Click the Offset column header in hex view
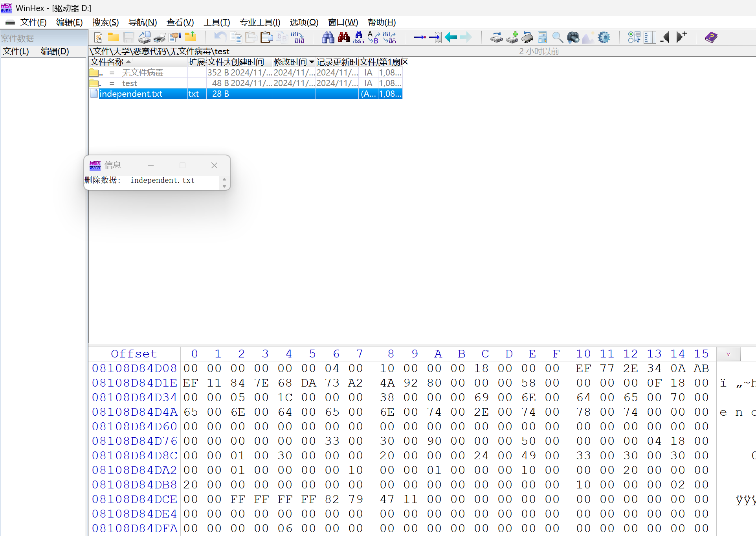This screenshot has height=536, width=756. tap(134, 354)
